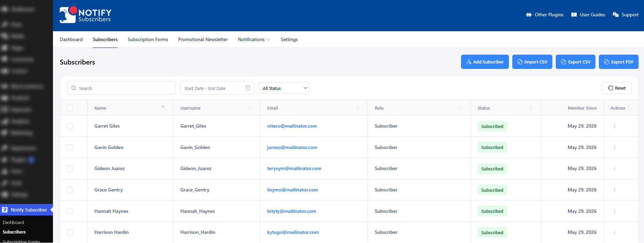Go to Promotional Newsletter tab
The width and height of the screenshot is (644, 243).
pos(203,39)
